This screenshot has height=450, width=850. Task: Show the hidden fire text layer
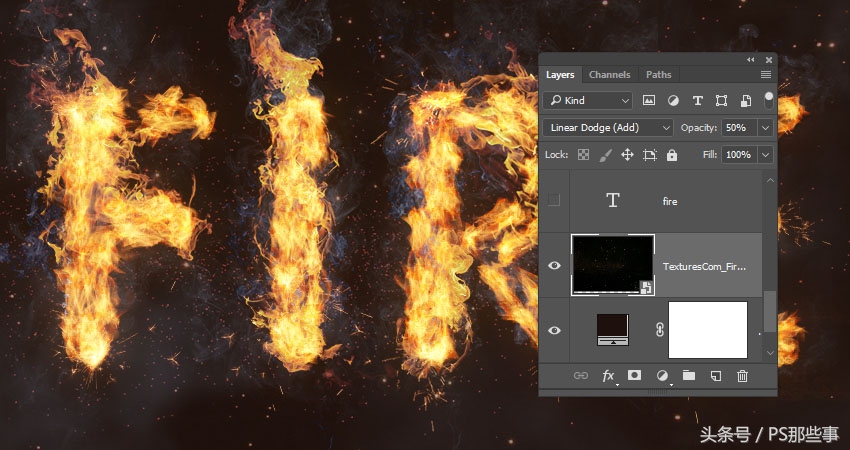(553, 200)
